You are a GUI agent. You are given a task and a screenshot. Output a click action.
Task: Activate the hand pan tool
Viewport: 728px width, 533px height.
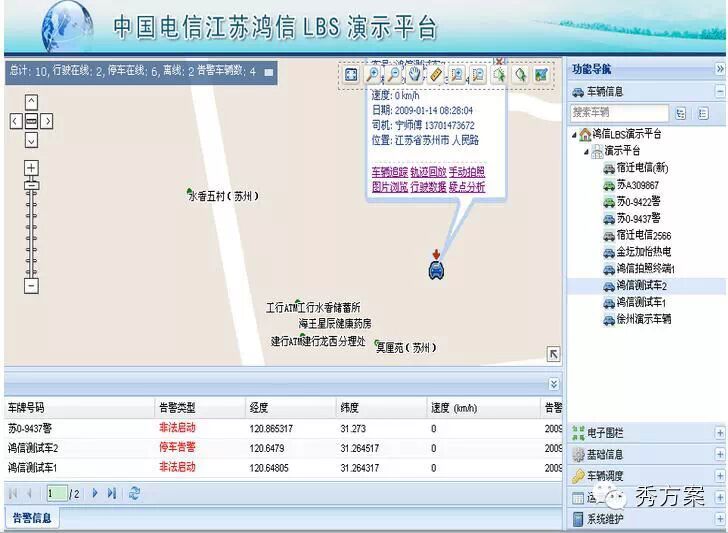pos(415,75)
